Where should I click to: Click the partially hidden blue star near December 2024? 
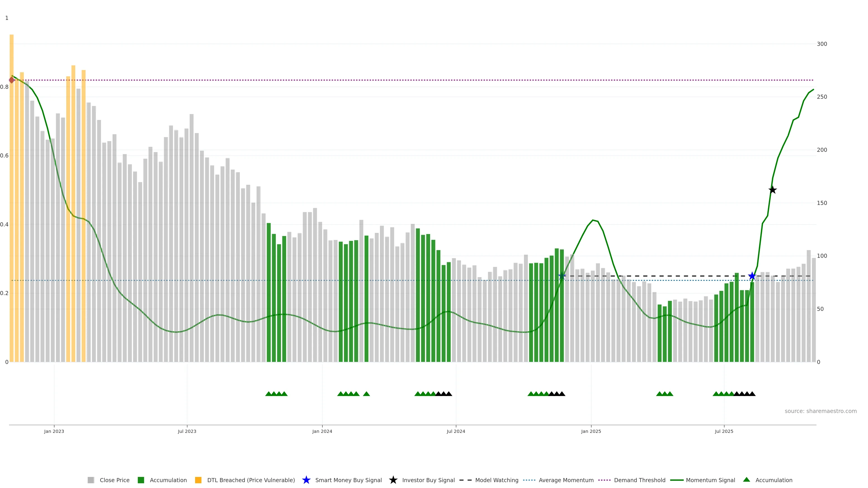click(x=562, y=276)
